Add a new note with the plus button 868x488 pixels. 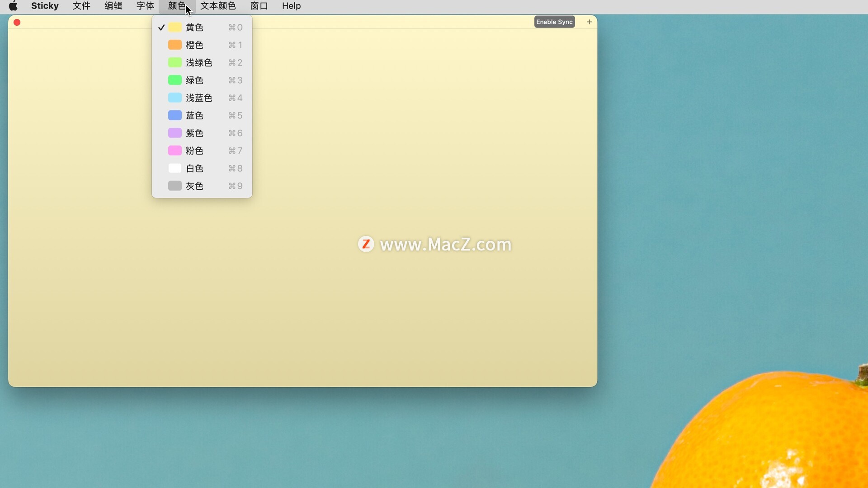tap(589, 22)
